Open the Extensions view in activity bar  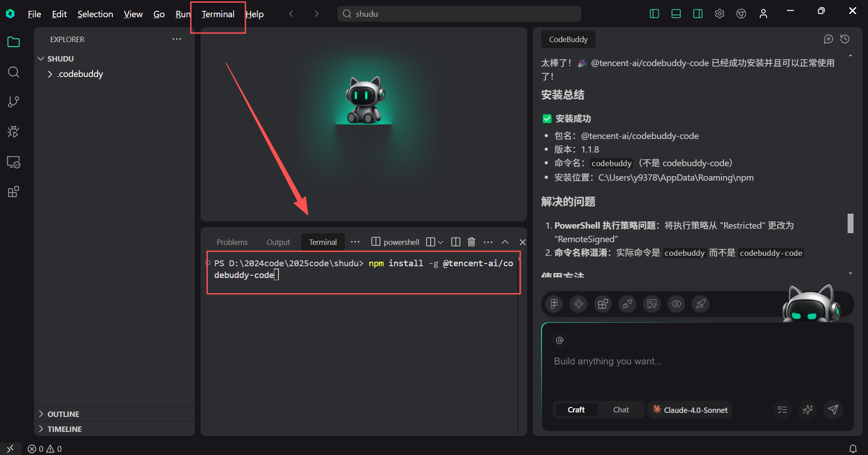[14, 192]
